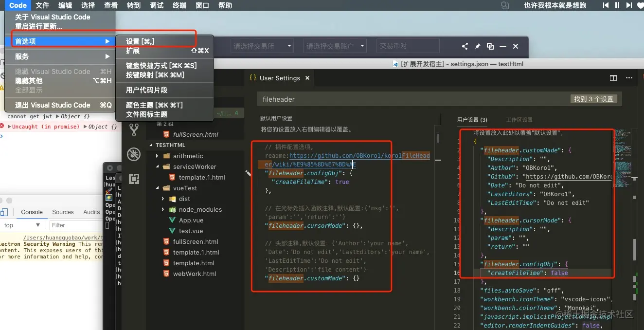Expand the arithmetic folder

[157, 156]
